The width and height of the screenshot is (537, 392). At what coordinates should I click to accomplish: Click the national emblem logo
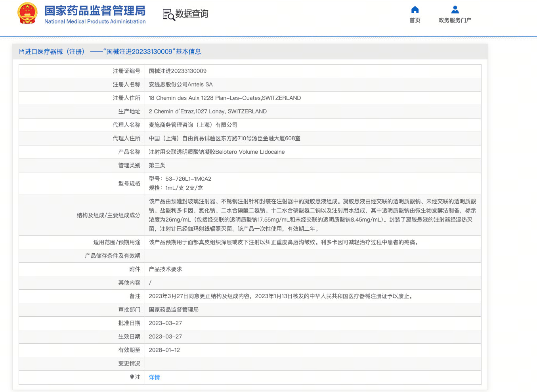[x=27, y=13]
